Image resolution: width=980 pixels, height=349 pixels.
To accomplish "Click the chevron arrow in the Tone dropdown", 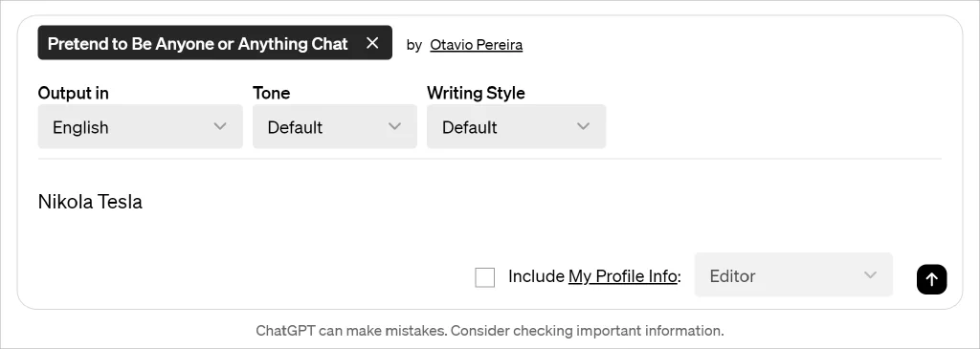I will pyautogui.click(x=394, y=126).
